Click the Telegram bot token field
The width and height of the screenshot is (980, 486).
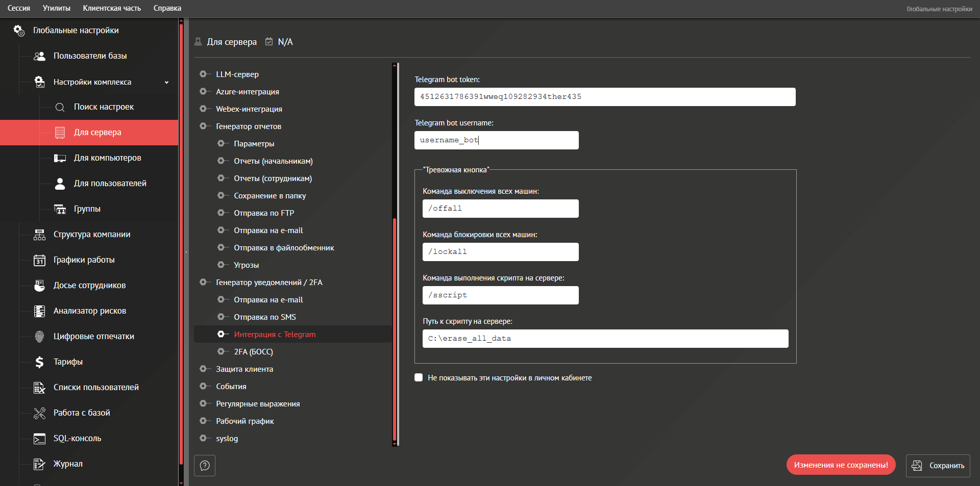[x=604, y=97]
